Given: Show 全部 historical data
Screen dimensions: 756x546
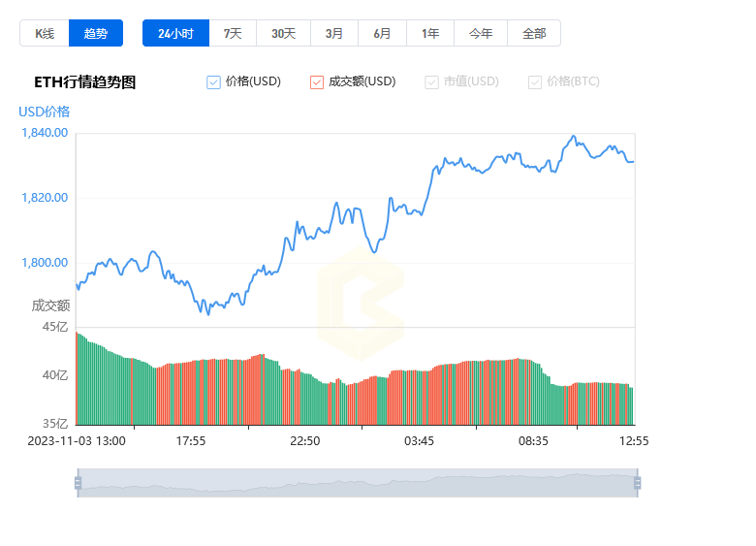Looking at the screenshot, I should pyautogui.click(x=534, y=33).
